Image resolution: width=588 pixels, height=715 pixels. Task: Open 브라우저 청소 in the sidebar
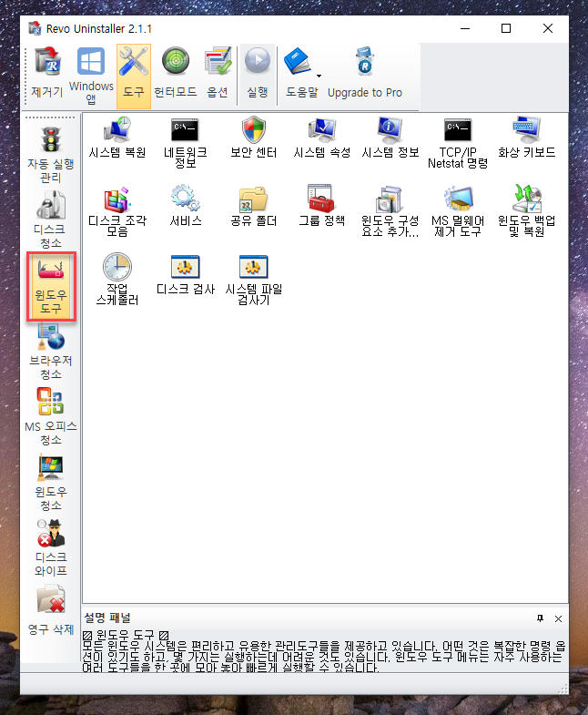click(51, 351)
